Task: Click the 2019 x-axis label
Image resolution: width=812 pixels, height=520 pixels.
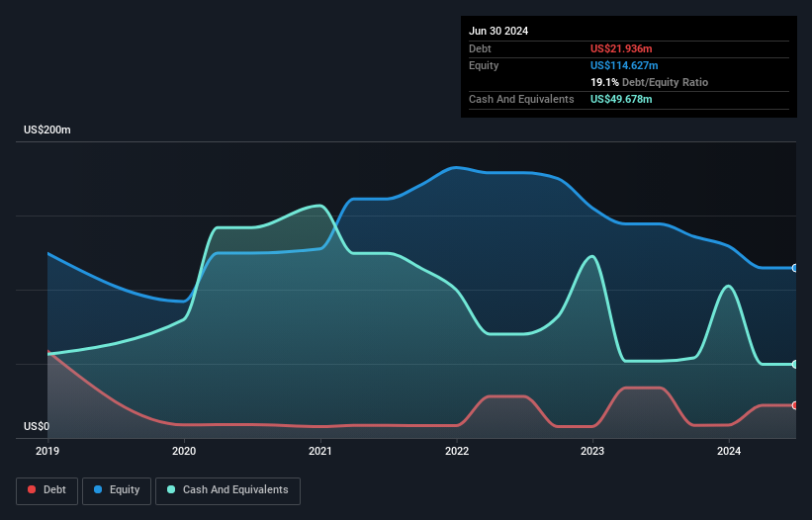Action: click(x=47, y=451)
